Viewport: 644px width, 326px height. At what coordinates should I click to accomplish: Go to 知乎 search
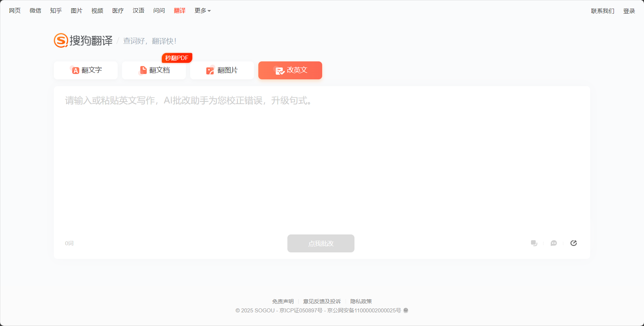[56, 11]
